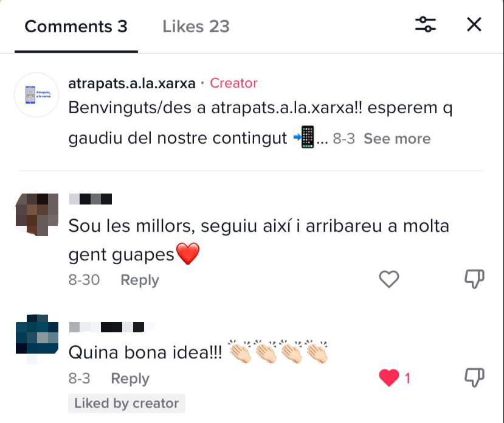Click the atrapats.a.la.xarxa username

[132, 83]
